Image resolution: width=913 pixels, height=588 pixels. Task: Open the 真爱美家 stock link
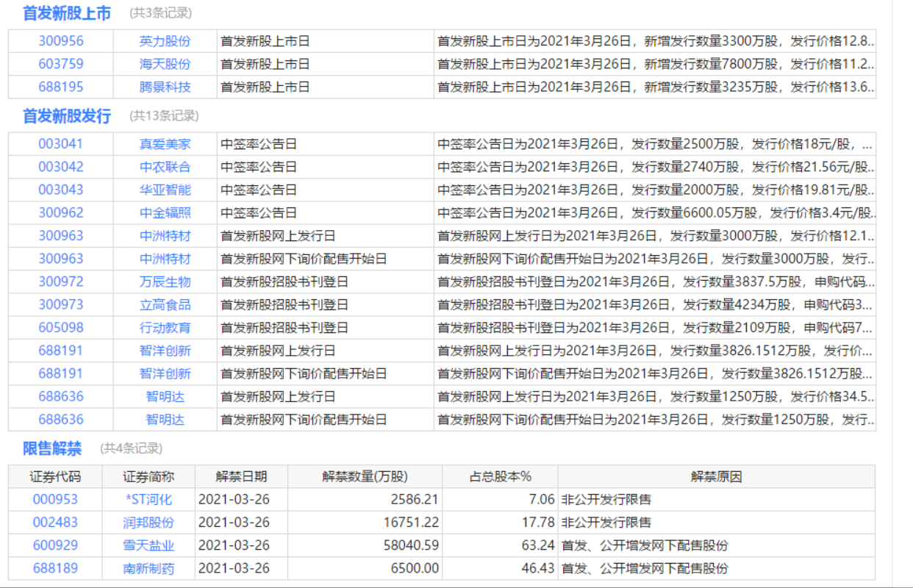pos(165,144)
